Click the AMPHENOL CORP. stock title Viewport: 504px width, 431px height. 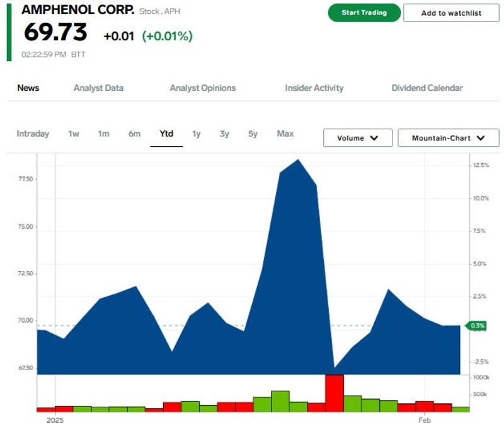78,9
